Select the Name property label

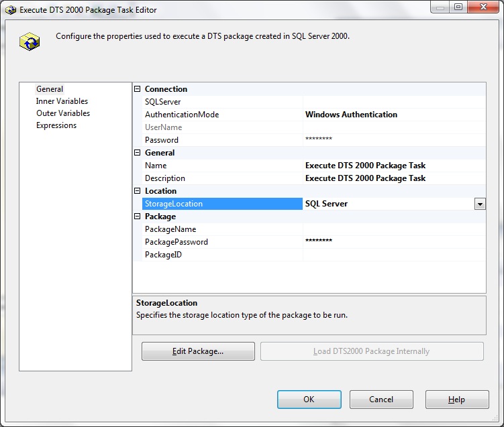(156, 166)
